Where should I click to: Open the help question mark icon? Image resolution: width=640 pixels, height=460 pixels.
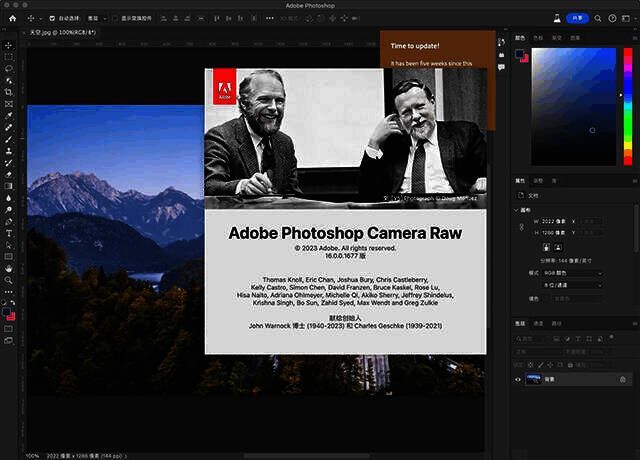(612, 18)
